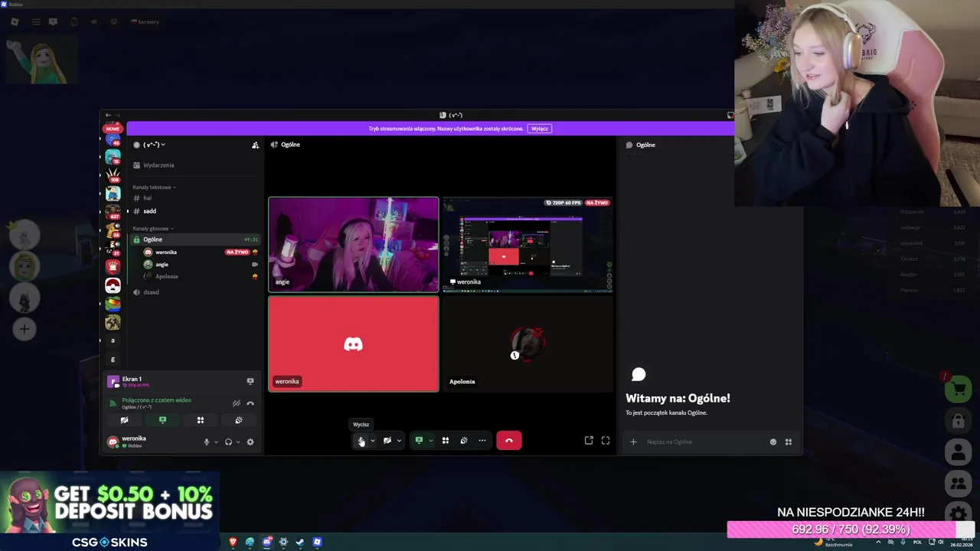980x551 pixels.
Task: Toggle camera in call controls bar
Action: click(x=387, y=441)
